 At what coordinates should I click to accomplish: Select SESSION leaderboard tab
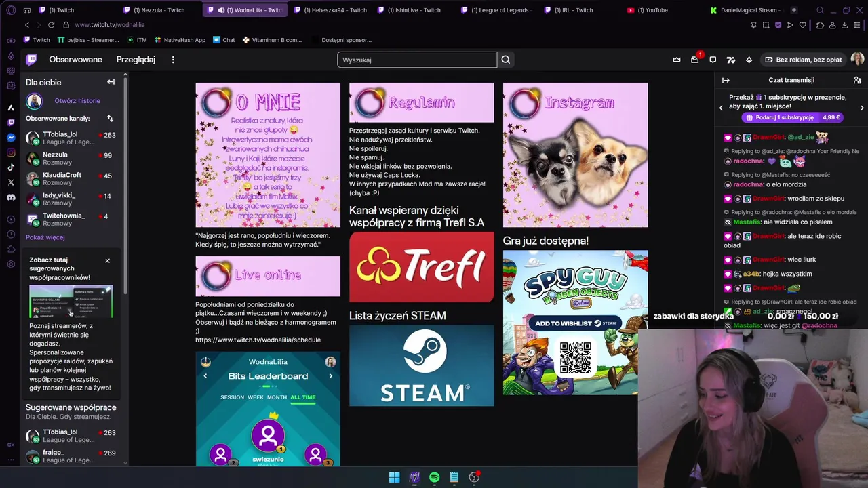(x=232, y=397)
